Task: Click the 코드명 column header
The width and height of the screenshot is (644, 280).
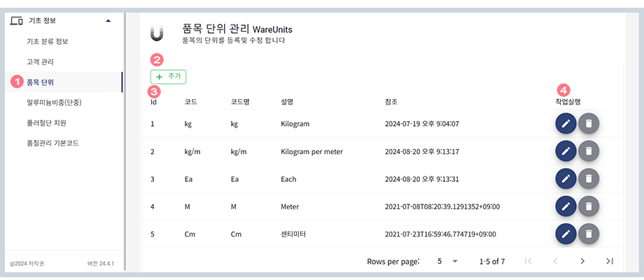Action: click(240, 102)
